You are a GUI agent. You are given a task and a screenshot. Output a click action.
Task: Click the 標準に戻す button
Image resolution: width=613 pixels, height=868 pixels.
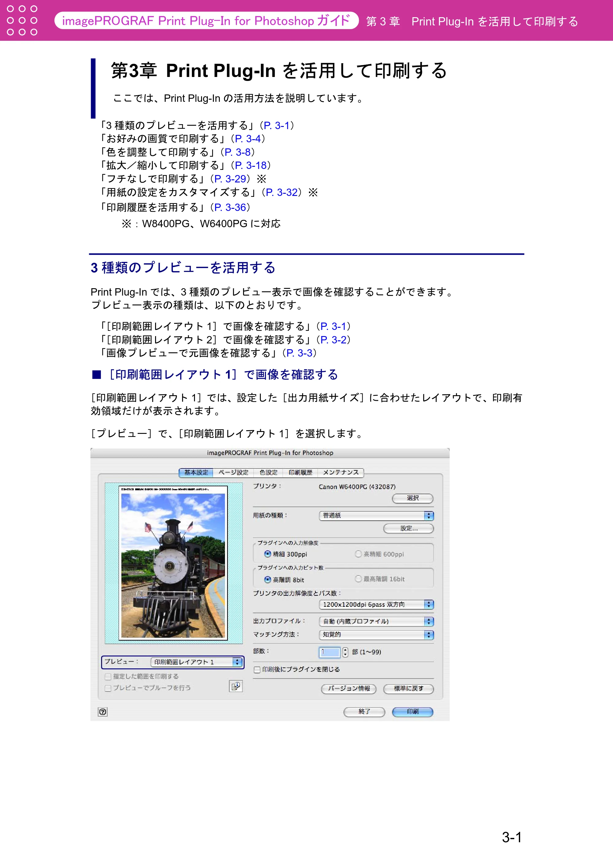409,689
